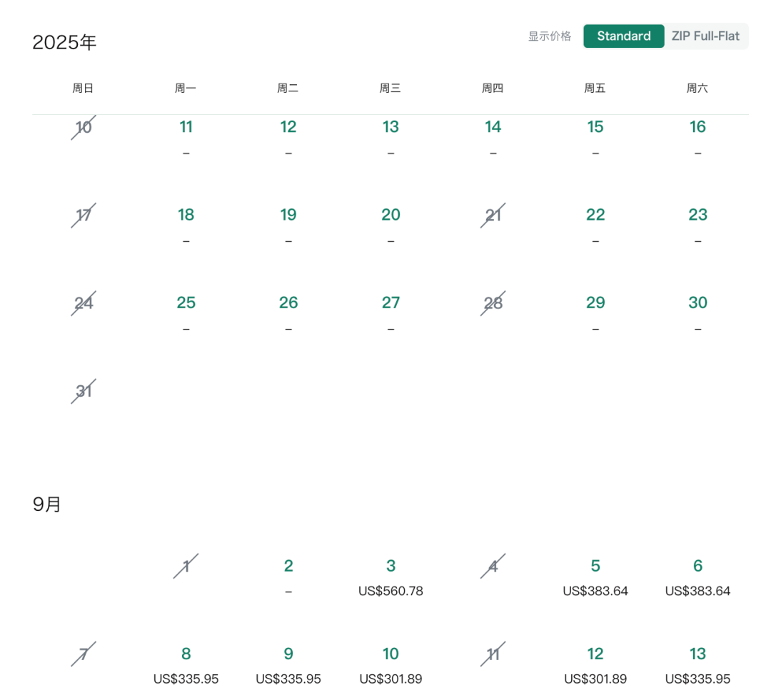Screen dimensions: 771x700
Task: Select September 10 priced US$301.89
Action: 390,664
